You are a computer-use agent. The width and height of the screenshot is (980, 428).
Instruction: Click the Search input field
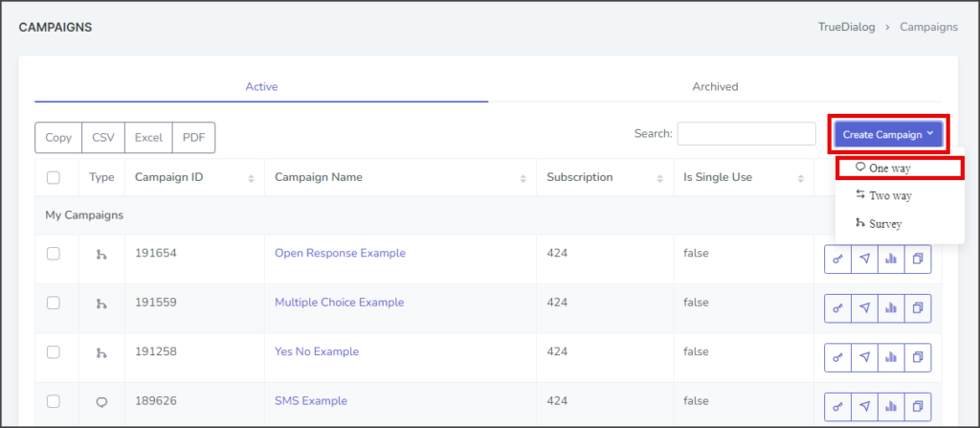point(746,133)
